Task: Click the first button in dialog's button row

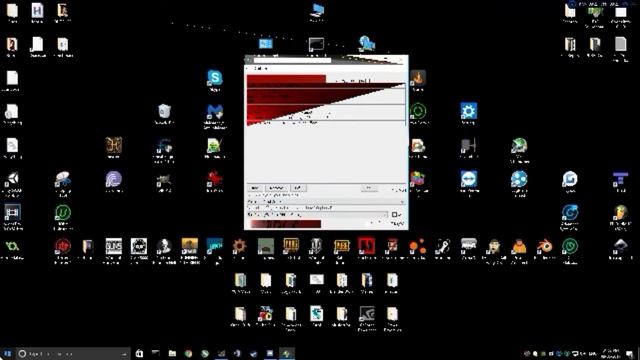Action: [x=255, y=188]
